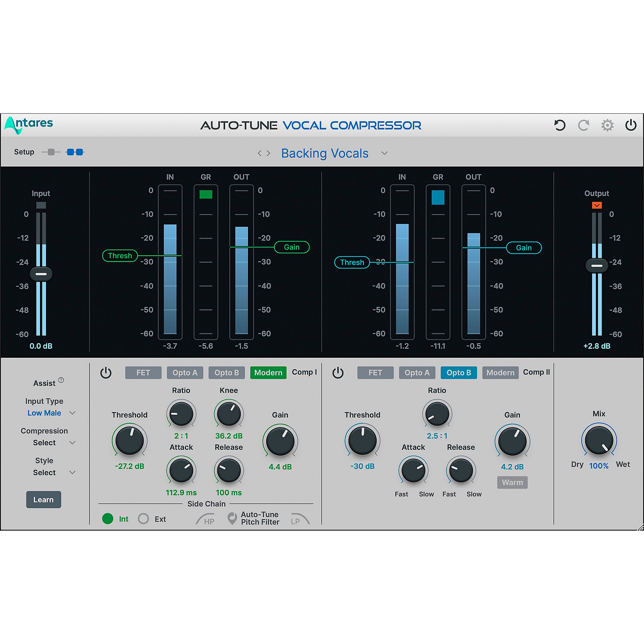Choose Opto B mode for Comp I
The height and width of the screenshot is (644, 644).
point(227,373)
